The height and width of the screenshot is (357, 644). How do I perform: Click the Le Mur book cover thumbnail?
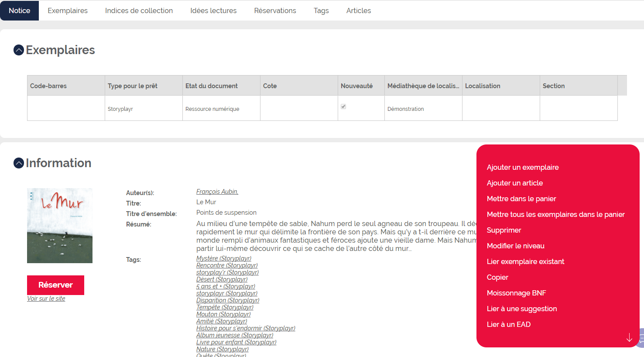pyautogui.click(x=60, y=226)
